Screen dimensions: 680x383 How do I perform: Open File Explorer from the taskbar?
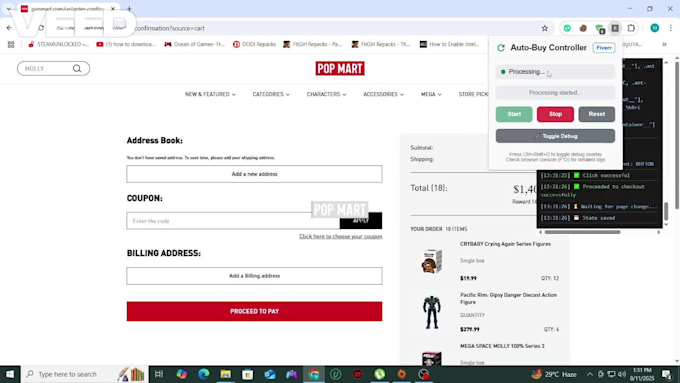click(x=226, y=374)
